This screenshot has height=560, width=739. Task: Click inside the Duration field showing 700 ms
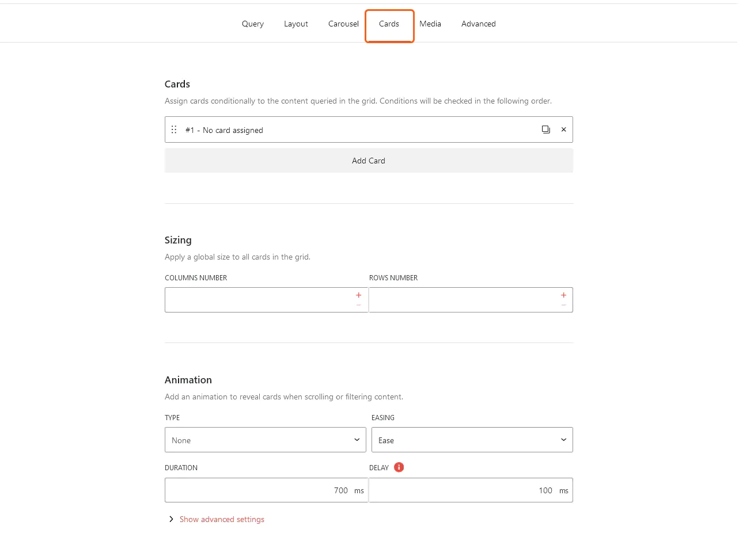(259, 490)
